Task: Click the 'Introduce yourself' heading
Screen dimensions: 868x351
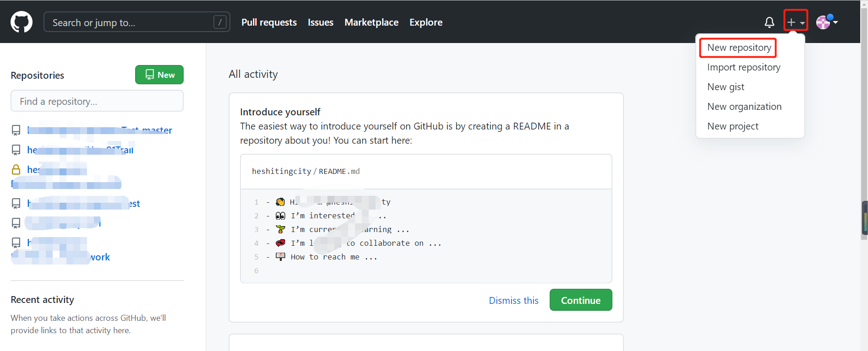Action: (280, 112)
